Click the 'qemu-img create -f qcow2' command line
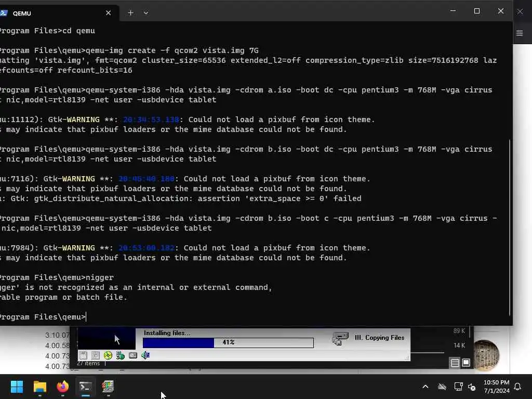Viewport: 532px width, 399px height. tap(129, 50)
